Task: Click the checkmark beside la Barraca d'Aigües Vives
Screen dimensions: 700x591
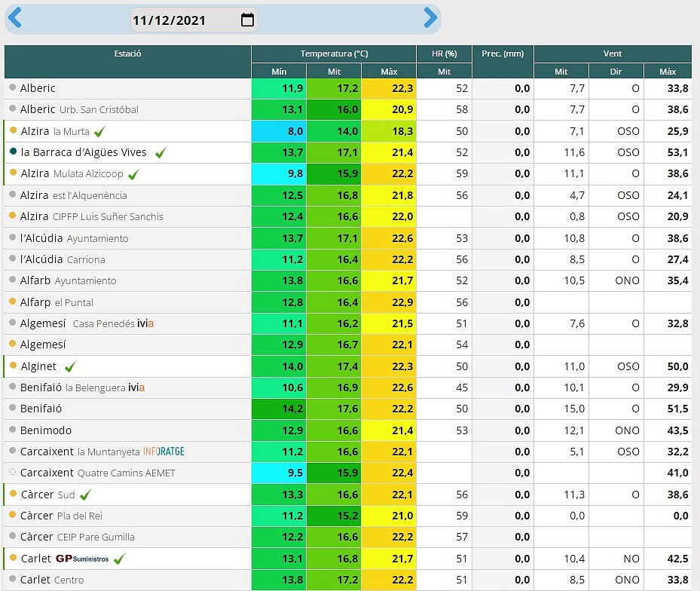Action: coord(161,153)
